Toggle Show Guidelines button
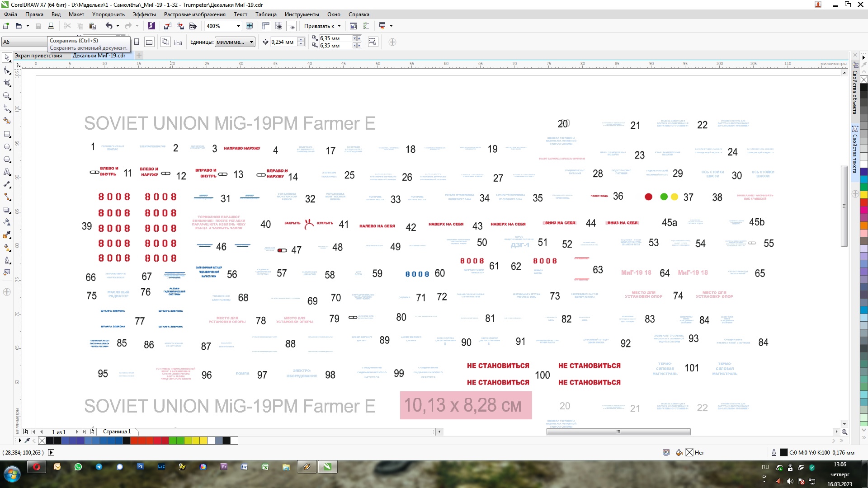868x488 pixels. (291, 26)
